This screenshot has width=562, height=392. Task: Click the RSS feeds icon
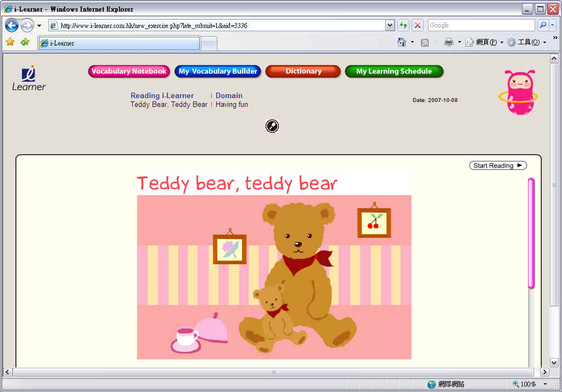pos(425,42)
